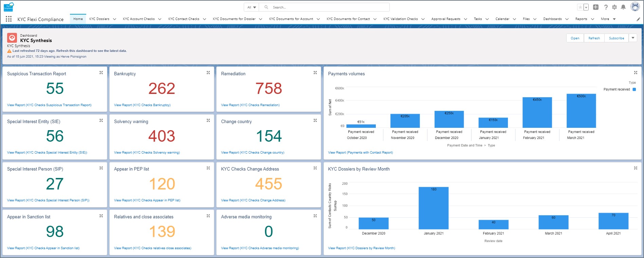Click the favorites star icon
The image size is (644, 258).
click(x=580, y=7)
